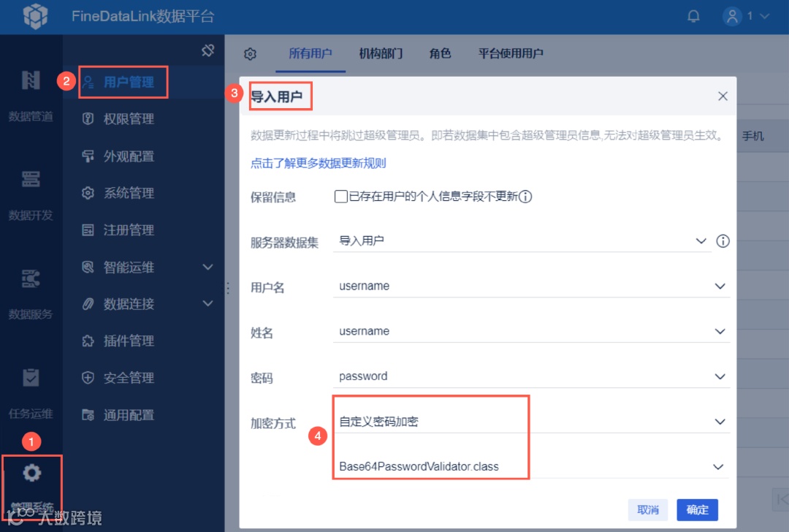Open the 密码 field dropdown
This screenshot has height=532, width=789.
pyautogui.click(x=531, y=376)
